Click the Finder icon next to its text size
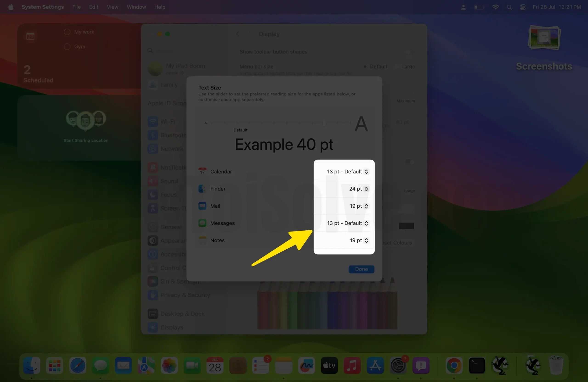The image size is (588, 382). 202,189
